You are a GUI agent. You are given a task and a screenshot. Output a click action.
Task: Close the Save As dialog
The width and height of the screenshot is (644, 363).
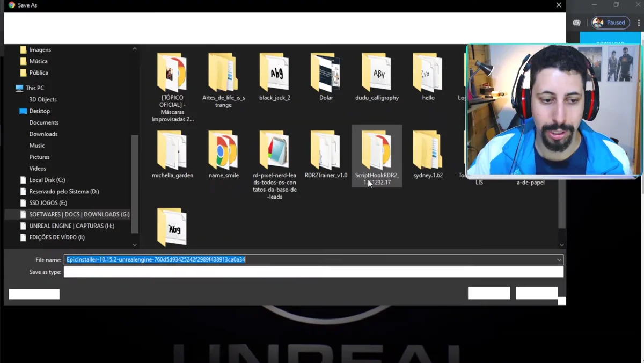pos(559,5)
